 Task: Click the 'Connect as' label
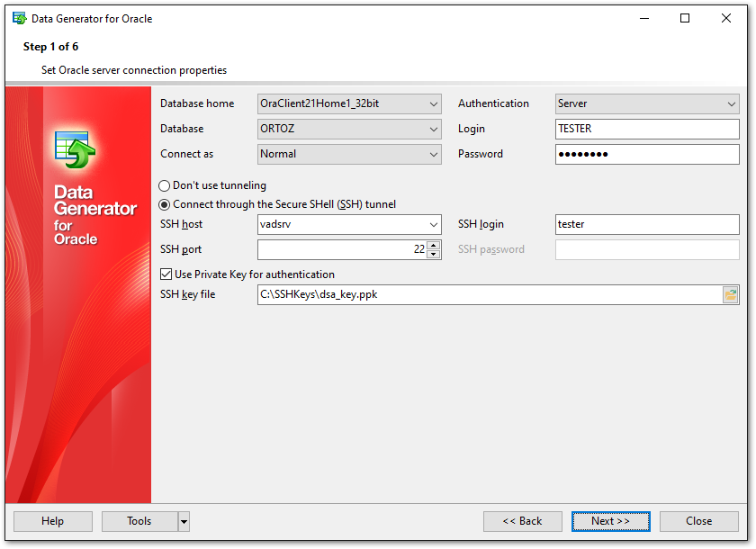186,154
